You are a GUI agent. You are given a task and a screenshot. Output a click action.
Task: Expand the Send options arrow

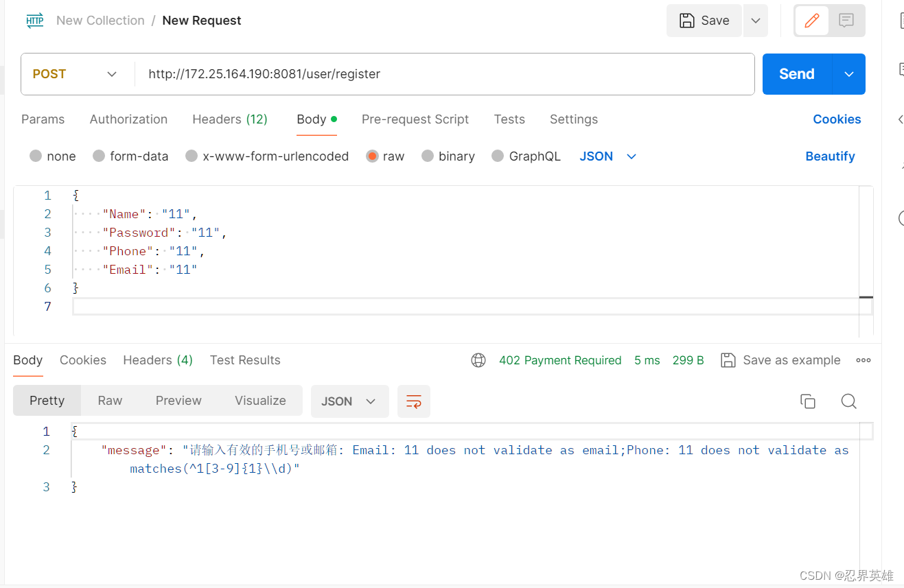849,74
